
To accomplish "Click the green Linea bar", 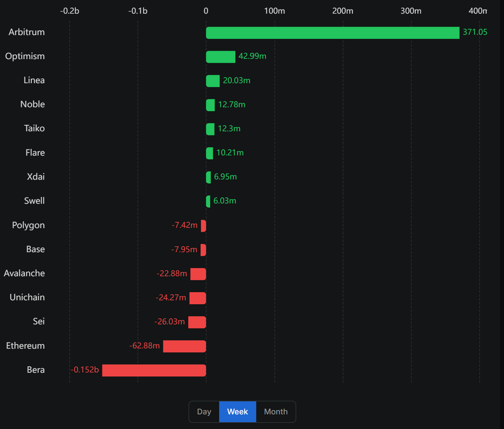I will (x=213, y=81).
